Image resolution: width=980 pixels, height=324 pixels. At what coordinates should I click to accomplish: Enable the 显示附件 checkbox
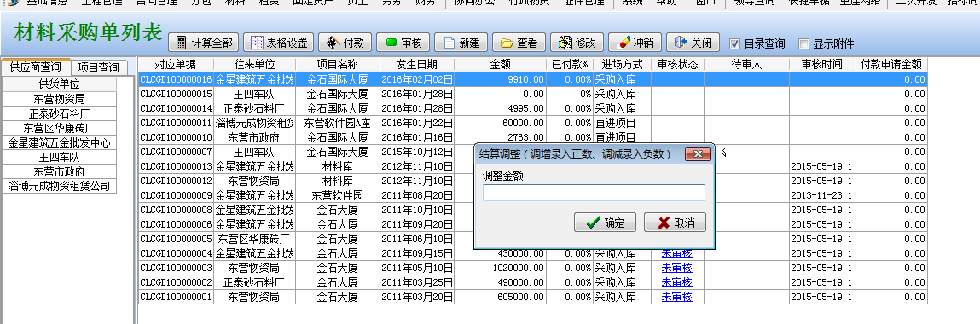pyautogui.click(x=803, y=43)
